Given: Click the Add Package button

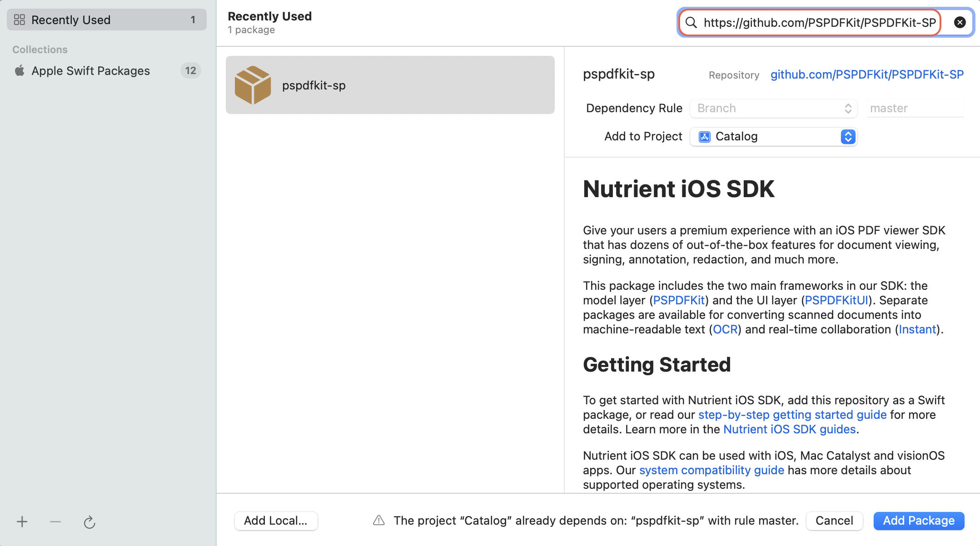Looking at the screenshot, I should [x=918, y=521].
